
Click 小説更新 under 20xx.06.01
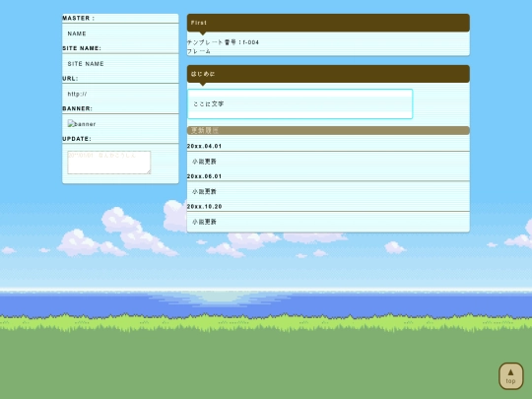tap(204, 191)
